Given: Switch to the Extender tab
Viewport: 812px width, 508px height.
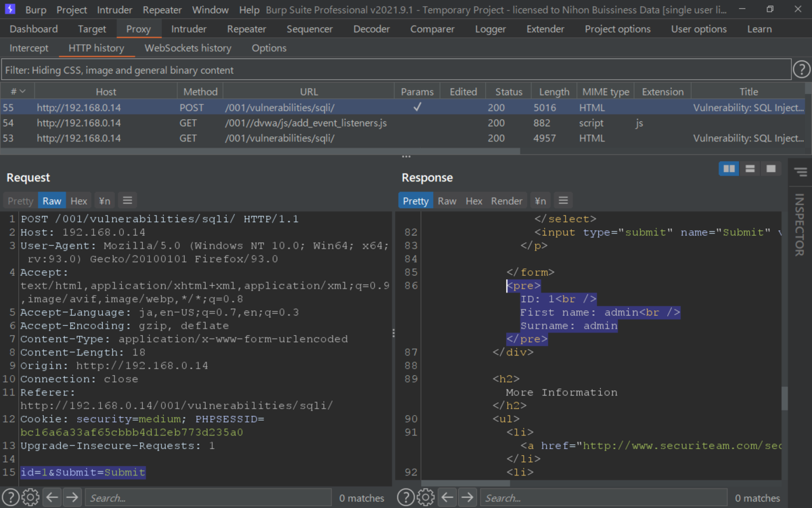Looking at the screenshot, I should pyautogui.click(x=545, y=29).
